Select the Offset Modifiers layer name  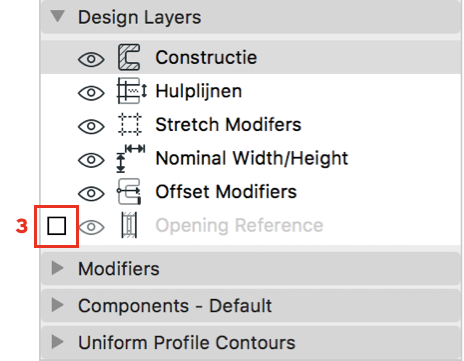click(x=226, y=192)
